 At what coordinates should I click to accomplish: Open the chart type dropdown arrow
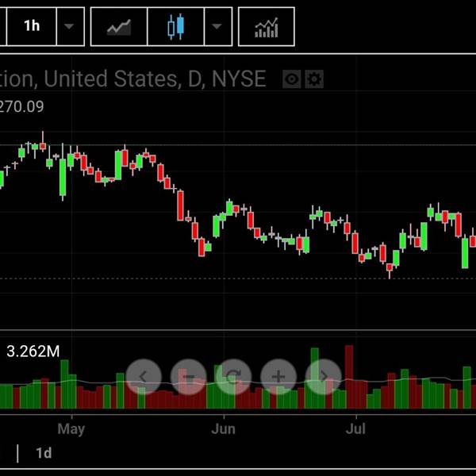[x=218, y=26]
